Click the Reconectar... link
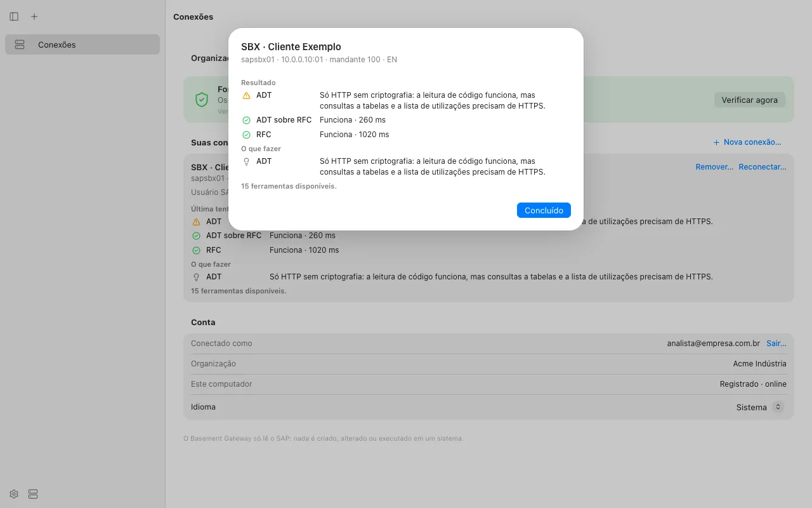The image size is (812, 508). coord(763,167)
